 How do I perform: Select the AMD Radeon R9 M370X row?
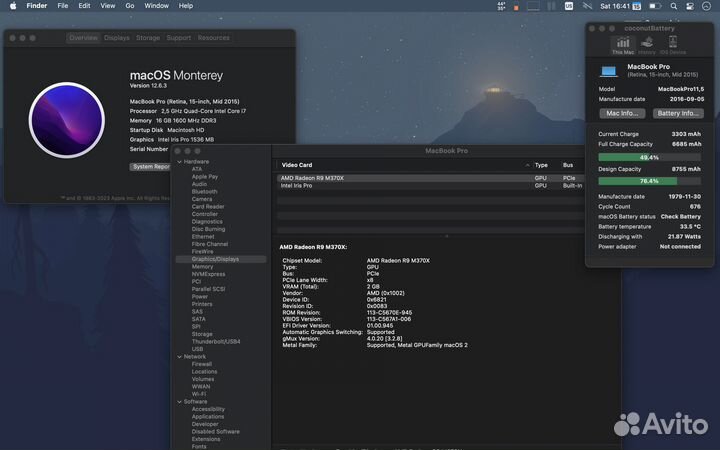431,178
